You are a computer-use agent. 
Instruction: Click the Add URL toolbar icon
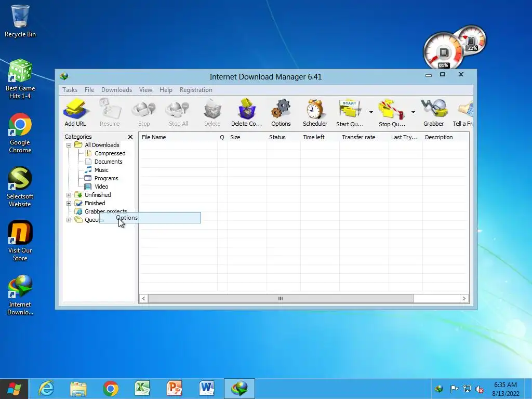pyautogui.click(x=75, y=113)
